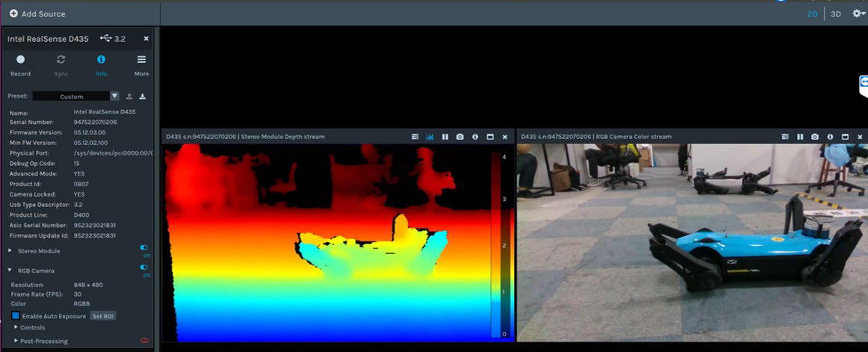The image size is (868, 352).
Task: Pause the RGB Camera Color stream
Action: [x=800, y=137]
